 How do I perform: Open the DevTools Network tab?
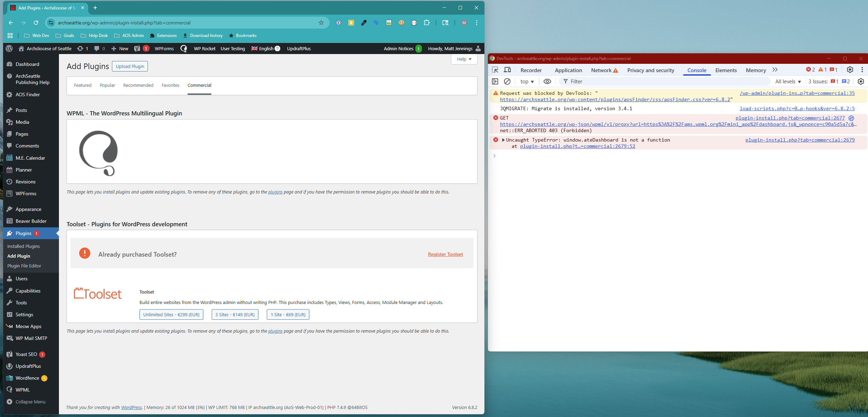coord(604,70)
